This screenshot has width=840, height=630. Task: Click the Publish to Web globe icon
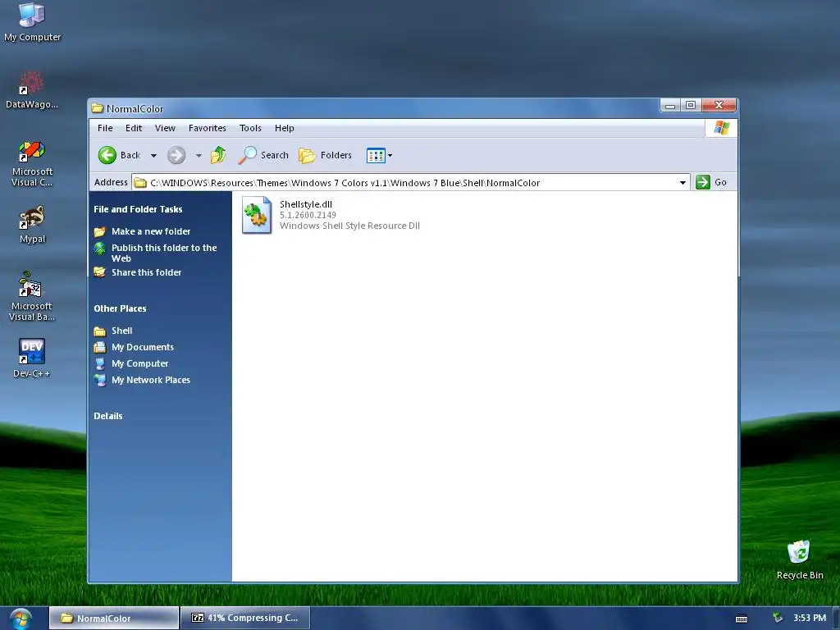pos(99,248)
